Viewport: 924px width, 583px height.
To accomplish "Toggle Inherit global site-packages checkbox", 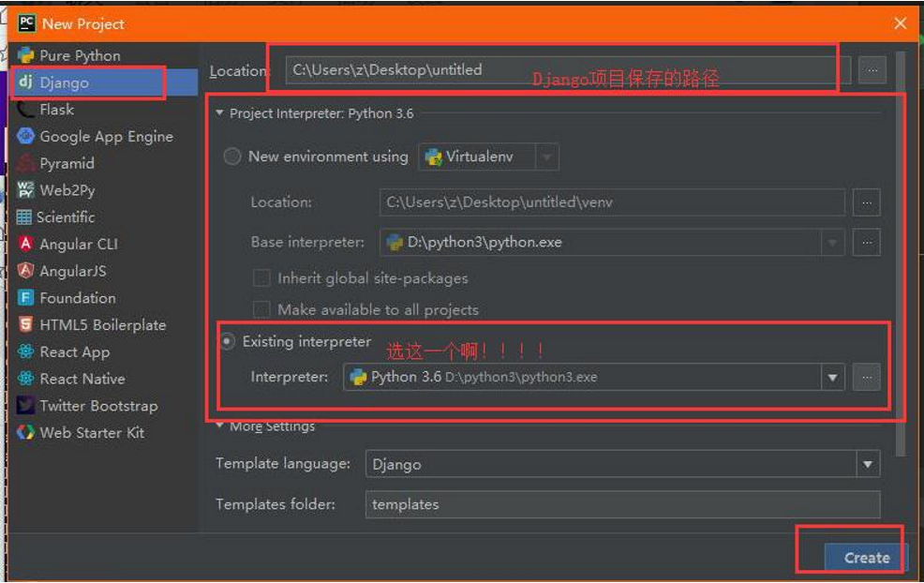I will point(261,277).
